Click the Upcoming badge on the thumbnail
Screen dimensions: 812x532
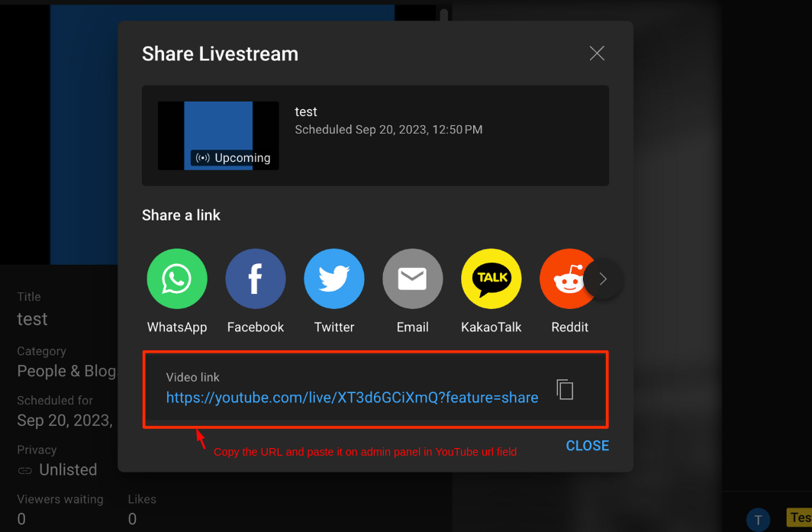233,158
